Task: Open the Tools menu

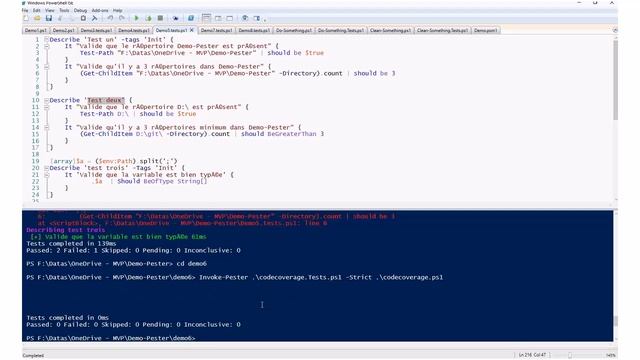Action: click(x=64, y=10)
